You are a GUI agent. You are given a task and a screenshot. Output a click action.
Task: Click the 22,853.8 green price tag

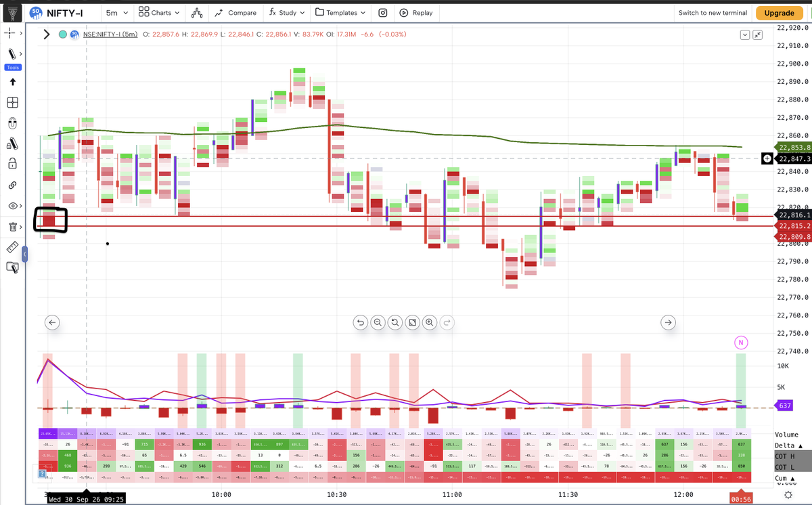[x=793, y=147]
